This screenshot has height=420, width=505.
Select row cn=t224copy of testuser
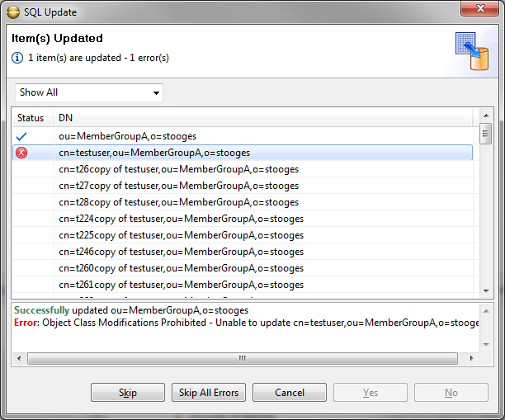(181, 219)
